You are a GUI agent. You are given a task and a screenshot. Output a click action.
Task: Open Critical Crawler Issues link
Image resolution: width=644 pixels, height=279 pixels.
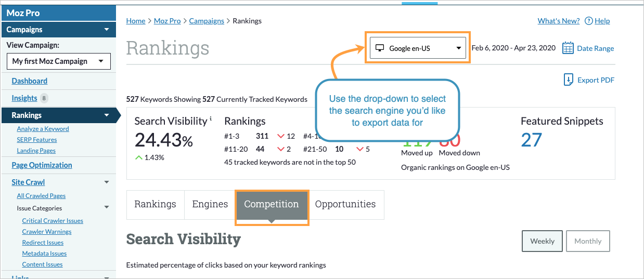click(x=53, y=221)
